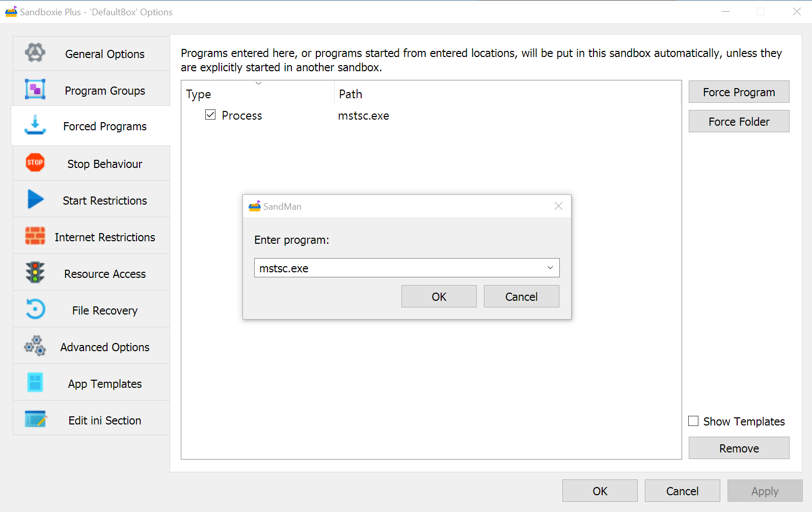This screenshot has height=512, width=812.
Task: Close the SandMan dialog with X
Action: coord(558,206)
